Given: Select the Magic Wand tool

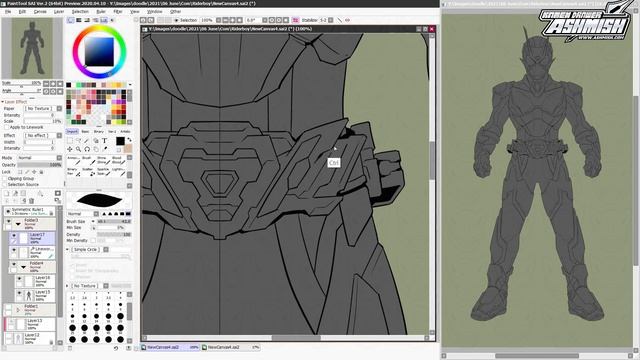Looking at the screenshot, I should pos(87,141).
